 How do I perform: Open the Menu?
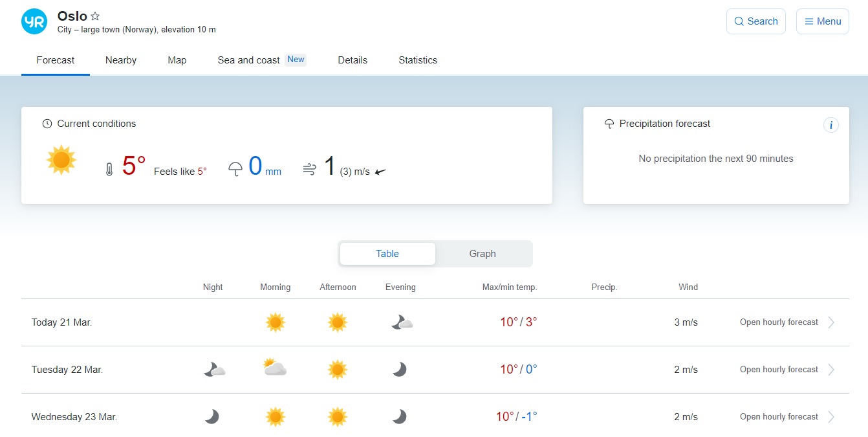click(x=822, y=21)
